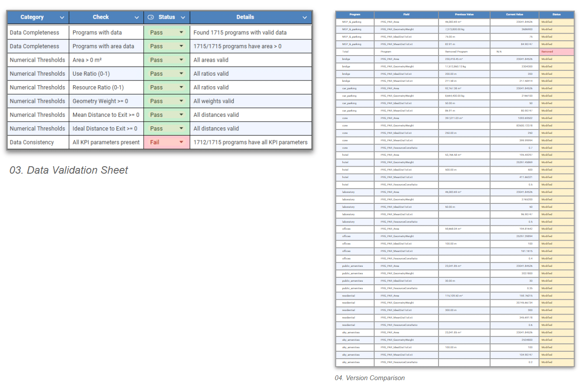Select the 'Found 1715 programs with valid data' cell

(x=251, y=33)
